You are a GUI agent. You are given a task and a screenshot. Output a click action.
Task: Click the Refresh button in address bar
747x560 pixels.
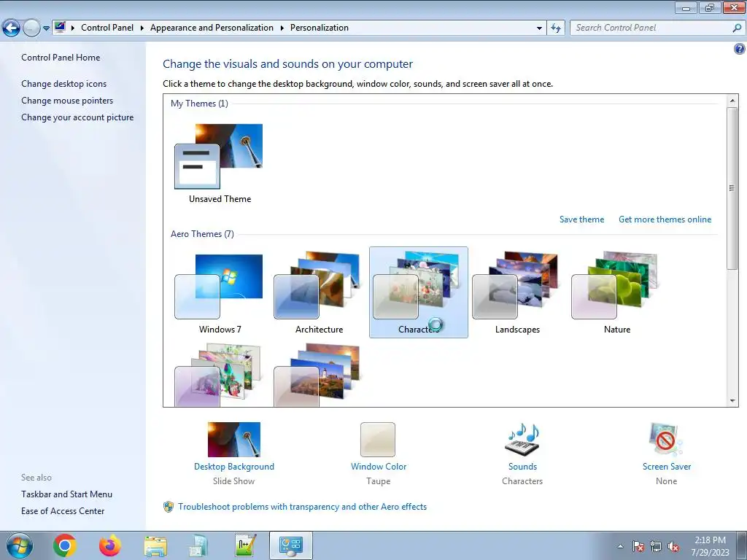click(x=555, y=28)
